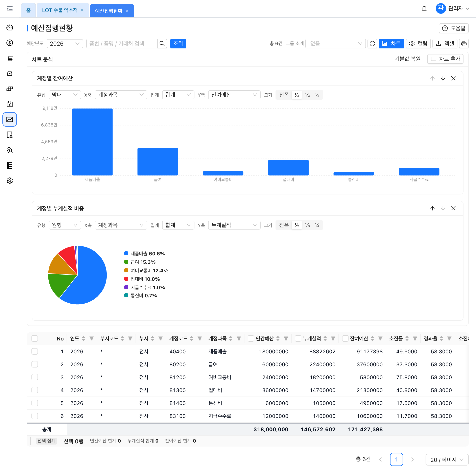Open the 막대 chart type dropdown
Screen dimensions: 476x476
[65, 95]
